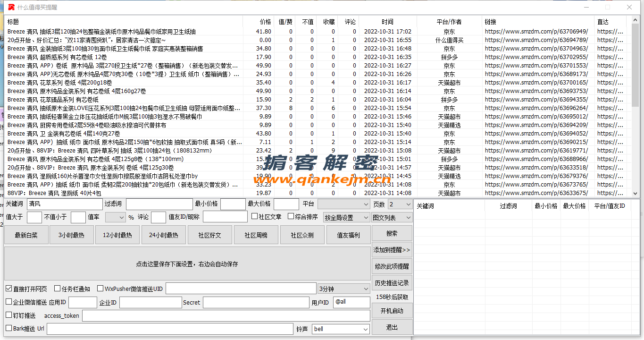Click the 社区周榜 button
The width and height of the screenshot is (644, 340).
pyautogui.click(x=256, y=235)
